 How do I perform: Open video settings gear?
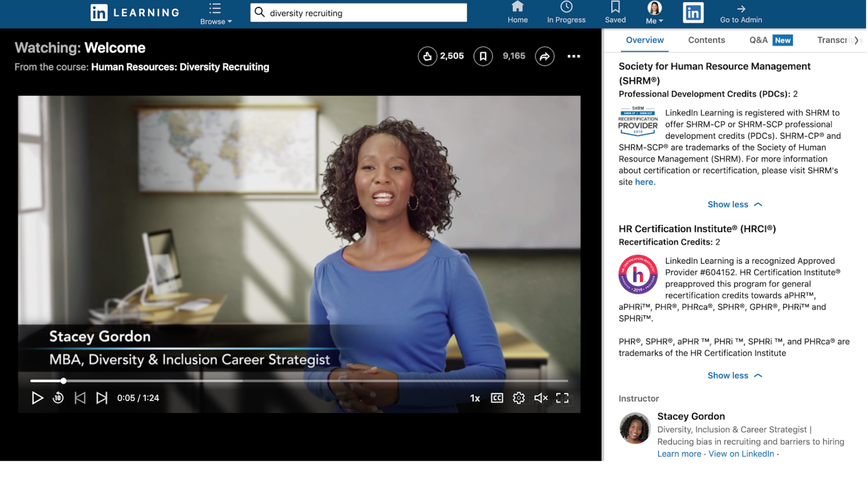tap(519, 398)
